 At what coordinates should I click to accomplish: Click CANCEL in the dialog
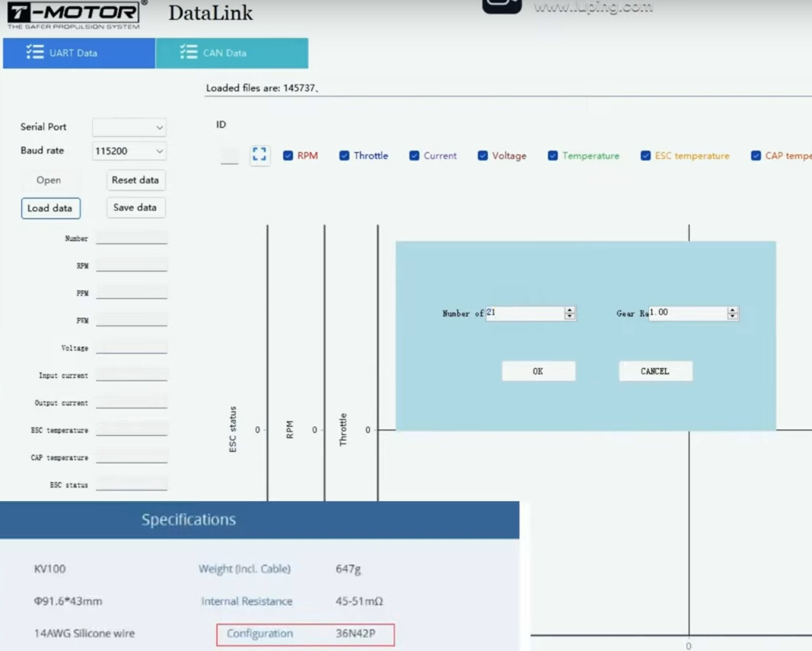(x=654, y=371)
